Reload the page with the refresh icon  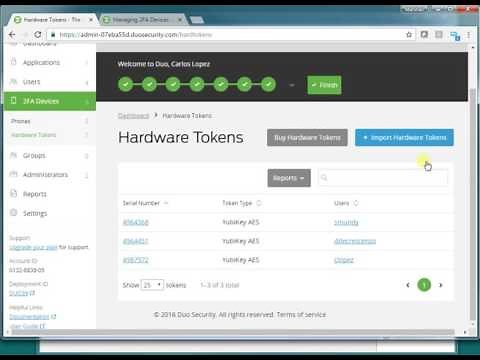tap(38, 35)
